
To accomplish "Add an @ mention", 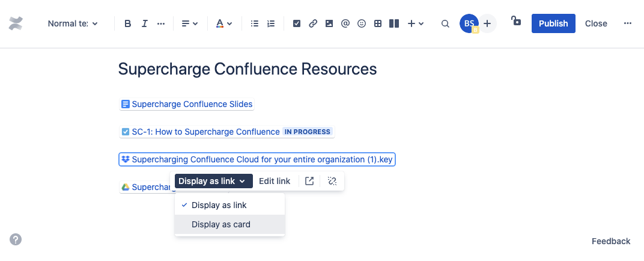I will pos(345,24).
